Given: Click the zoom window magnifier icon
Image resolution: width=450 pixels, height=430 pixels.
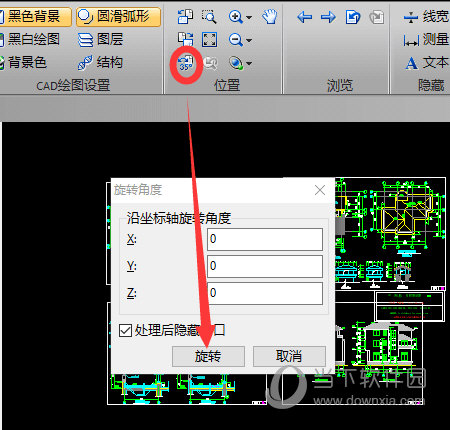Looking at the screenshot, I should click(x=209, y=16).
